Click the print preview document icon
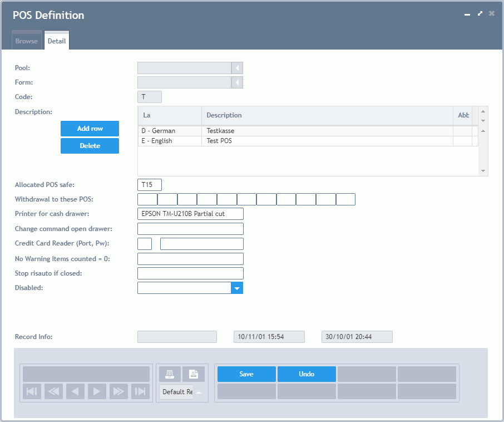504x422 pixels. pos(194,374)
